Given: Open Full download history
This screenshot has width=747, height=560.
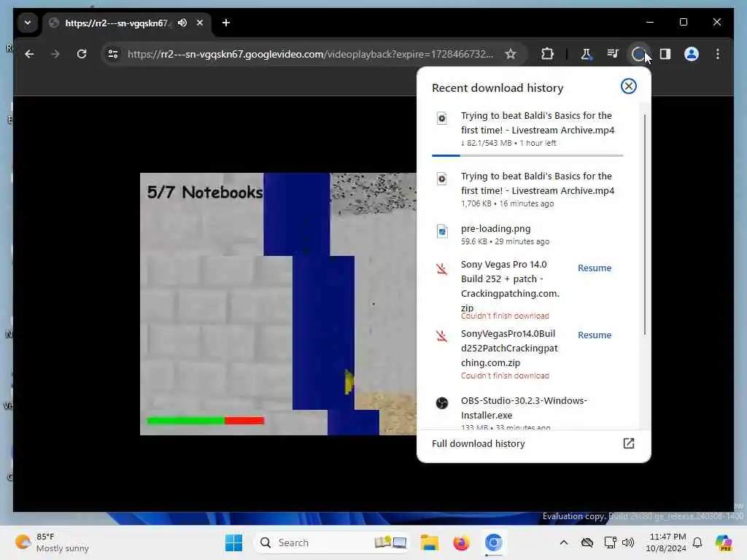Looking at the screenshot, I should tap(533, 443).
